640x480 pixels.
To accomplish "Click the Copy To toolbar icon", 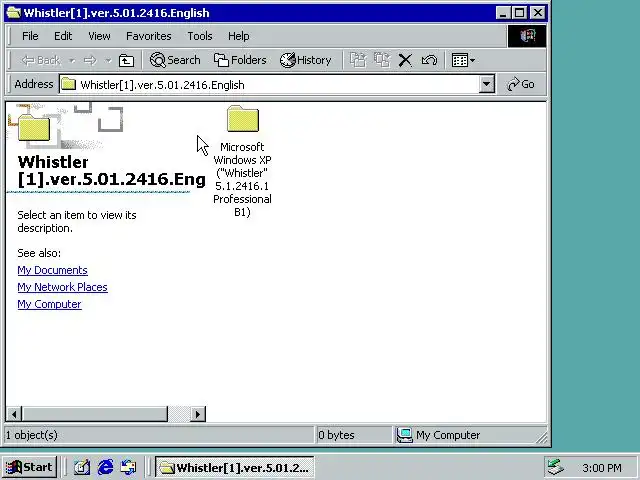I will pyautogui.click(x=382, y=60).
